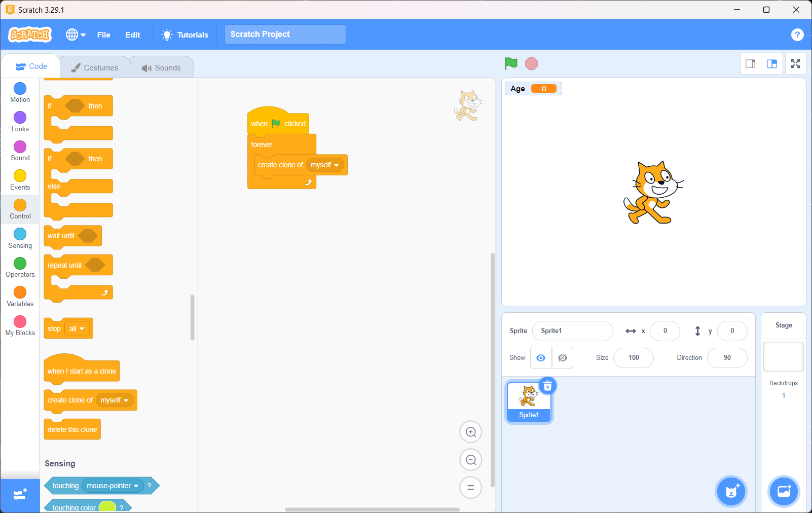Image resolution: width=812 pixels, height=513 pixels.
Task: Open the Add Extension button
Action: point(20,495)
